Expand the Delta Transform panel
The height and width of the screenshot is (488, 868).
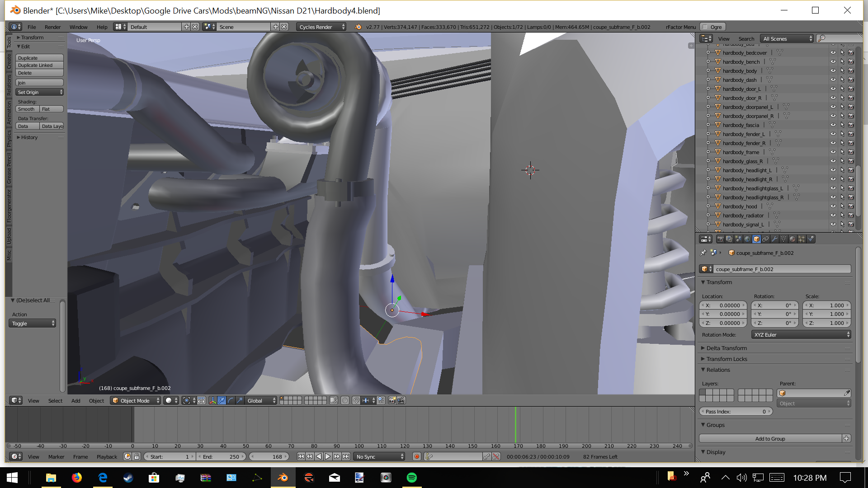726,348
